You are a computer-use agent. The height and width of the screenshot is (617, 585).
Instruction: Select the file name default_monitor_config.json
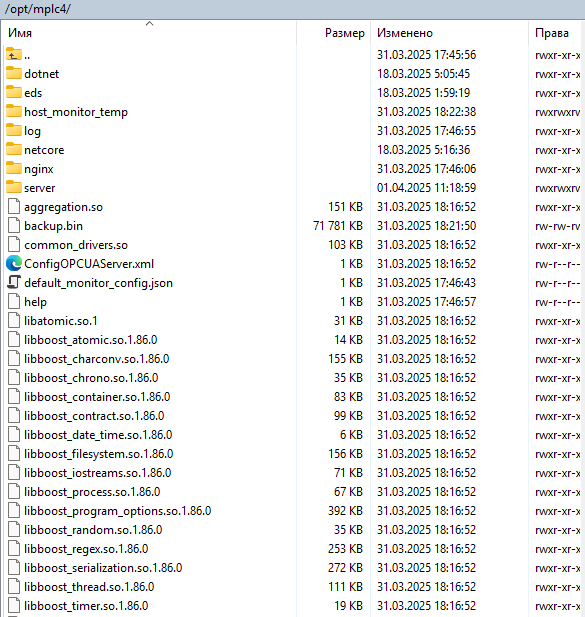tap(98, 283)
